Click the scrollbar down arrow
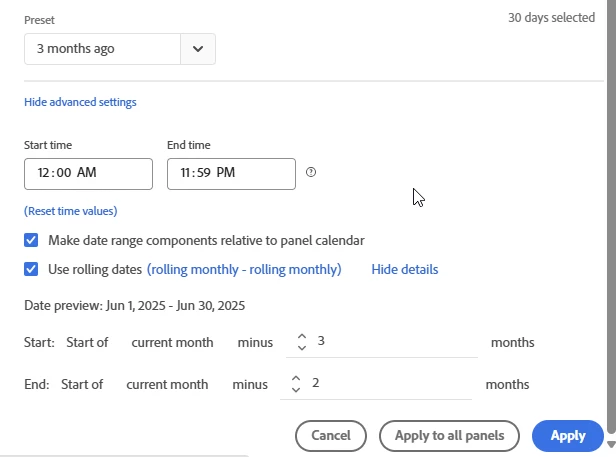The image size is (616, 457). pyautogui.click(x=611, y=443)
